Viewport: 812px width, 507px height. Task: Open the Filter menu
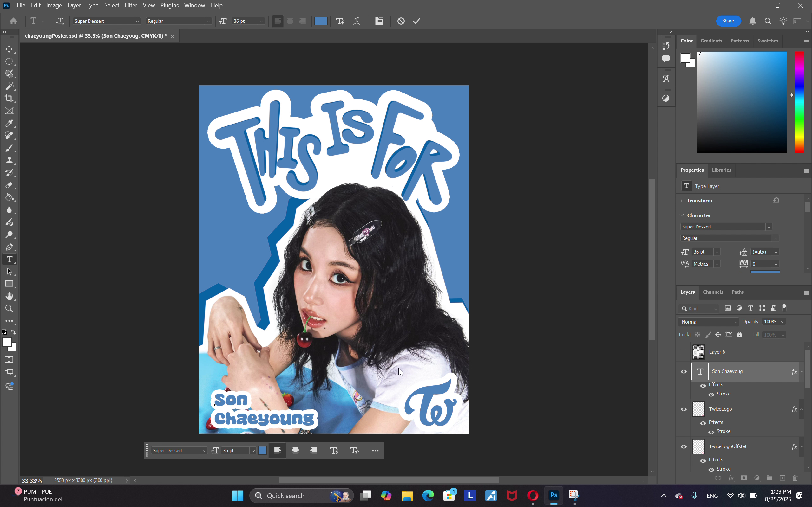[x=131, y=5]
